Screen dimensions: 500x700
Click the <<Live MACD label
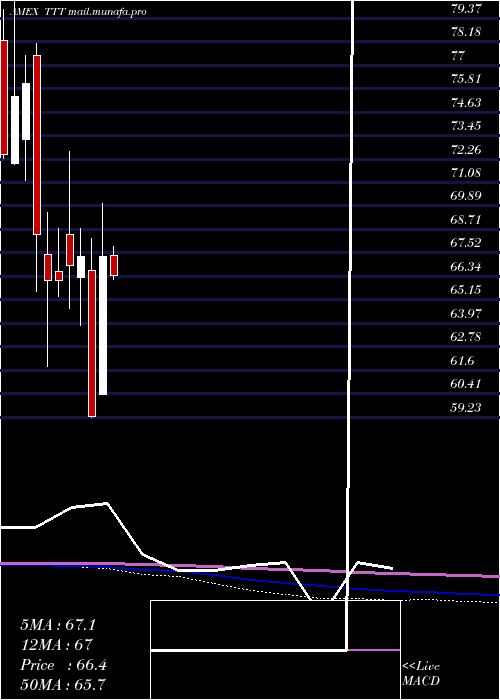421,674
